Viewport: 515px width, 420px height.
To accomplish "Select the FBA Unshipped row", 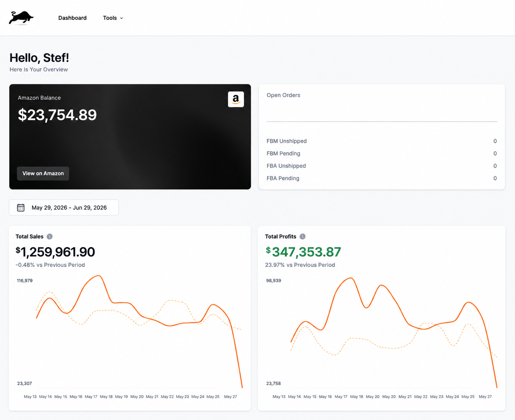I will click(382, 166).
